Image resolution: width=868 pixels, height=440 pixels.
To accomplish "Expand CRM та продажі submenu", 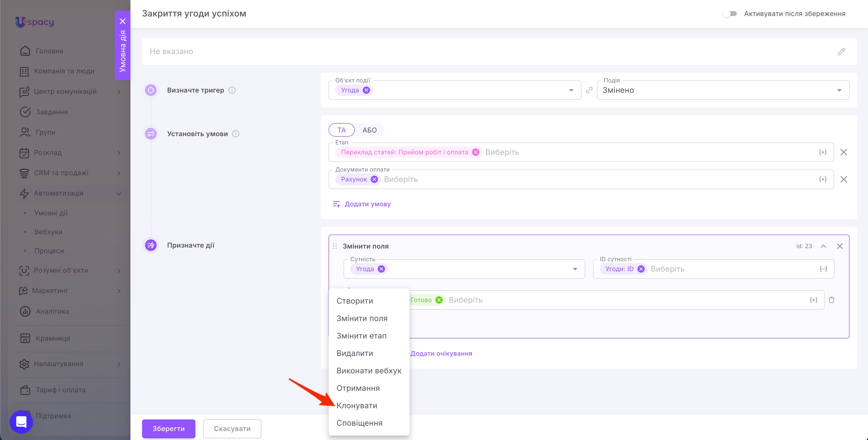I will click(119, 173).
